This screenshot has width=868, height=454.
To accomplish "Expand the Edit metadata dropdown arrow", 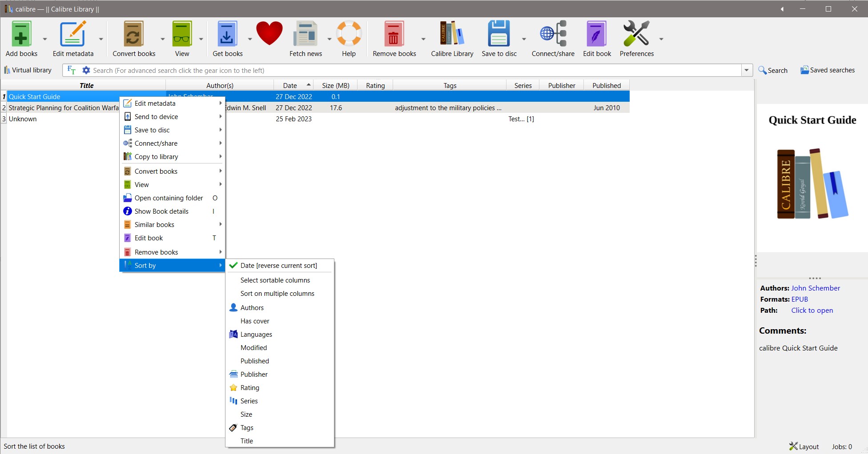I will pos(101,39).
